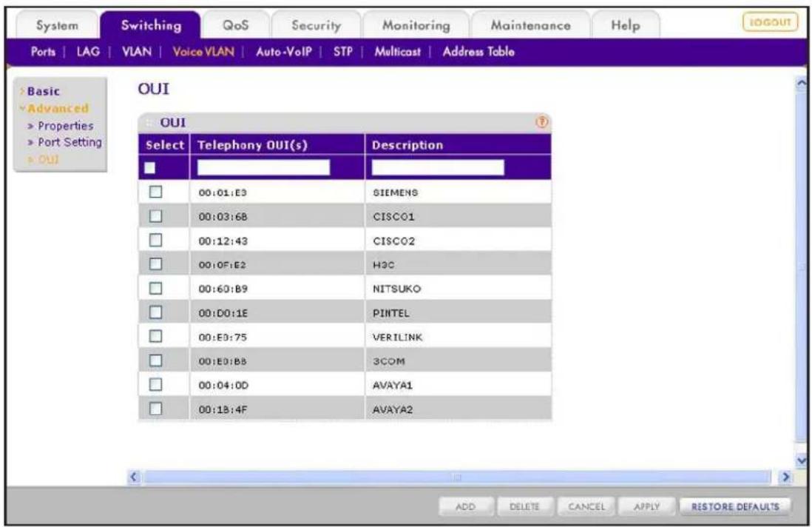Screen dimensions: 812x527
Task: Go to LAG submenu
Action: pyautogui.click(x=88, y=52)
